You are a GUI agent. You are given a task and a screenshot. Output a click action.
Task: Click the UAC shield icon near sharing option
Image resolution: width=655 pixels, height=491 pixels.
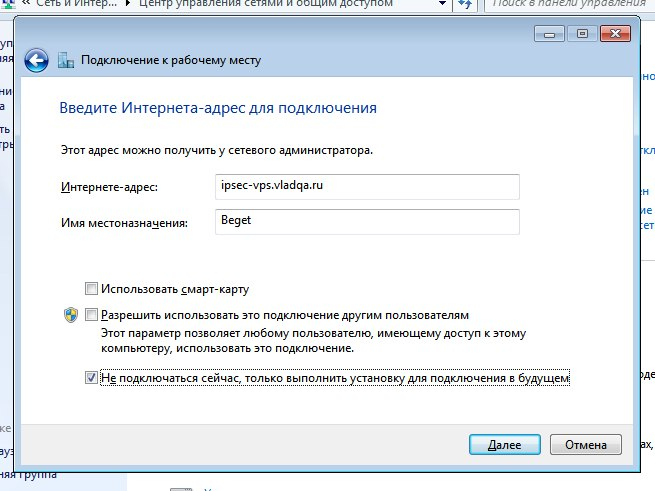(71, 315)
